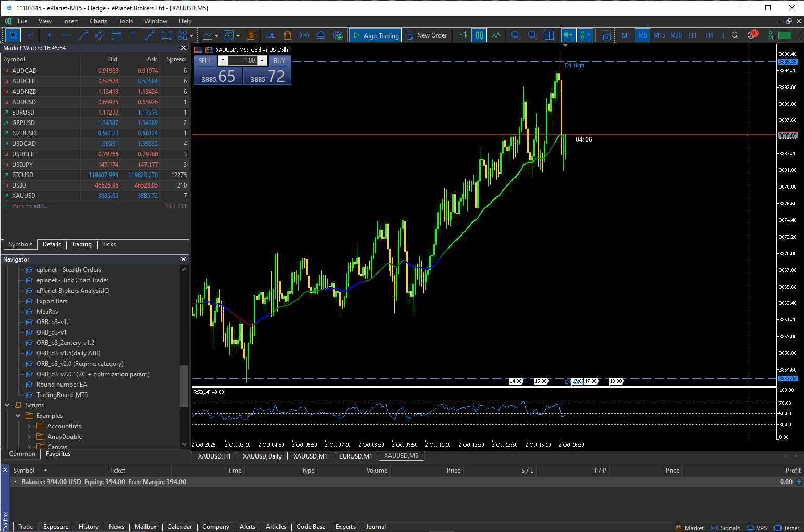Click the Navigator panel scrollbar
Screen dimensions: 804x532
(184, 386)
